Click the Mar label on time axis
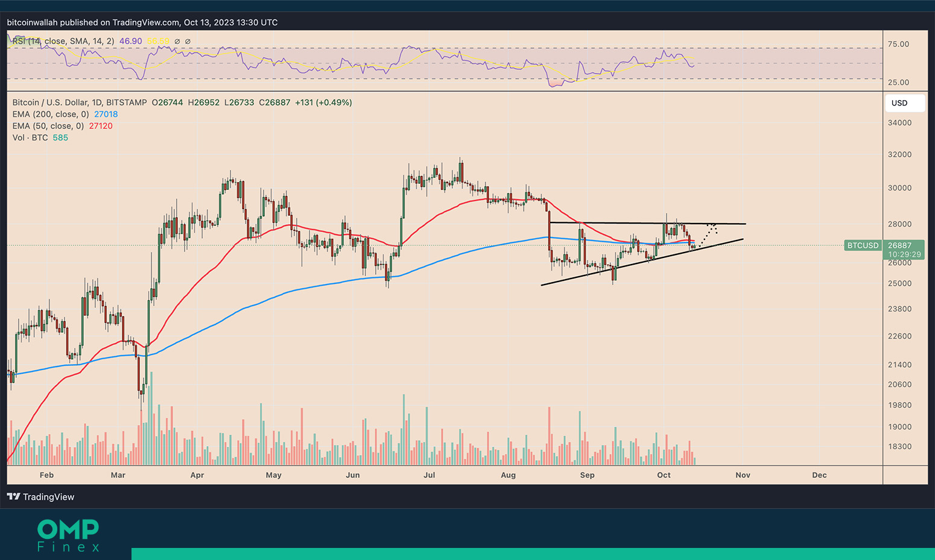The image size is (935, 560). click(x=118, y=475)
